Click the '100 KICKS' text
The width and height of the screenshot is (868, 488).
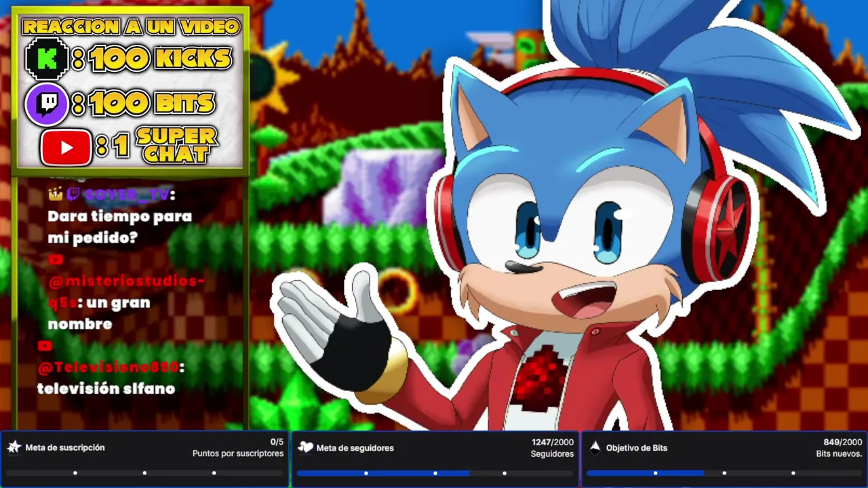(161, 60)
